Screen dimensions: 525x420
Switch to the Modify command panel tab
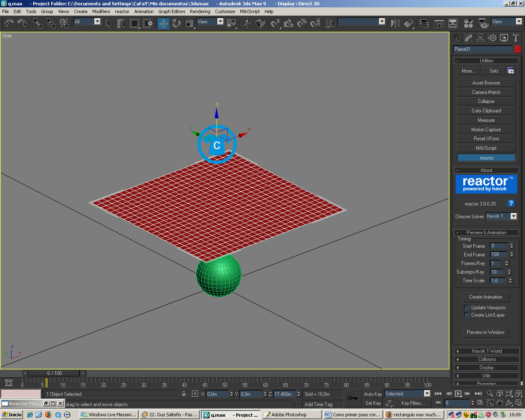point(468,38)
